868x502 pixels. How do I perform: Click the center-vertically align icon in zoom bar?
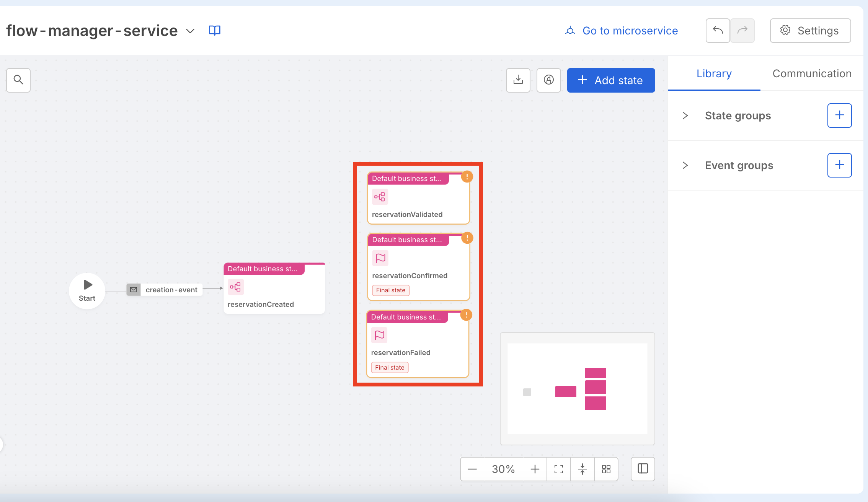(582, 469)
